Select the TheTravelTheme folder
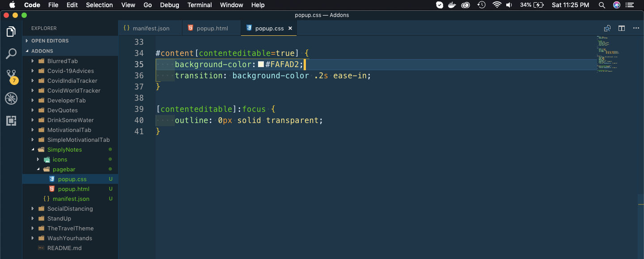This screenshot has height=259, width=644. pos(70,228)
